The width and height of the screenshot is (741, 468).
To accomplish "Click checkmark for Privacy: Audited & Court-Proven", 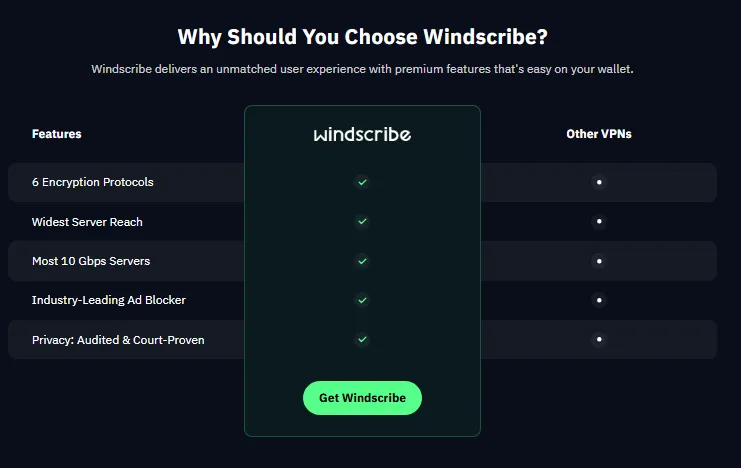I will coord(362,339).
